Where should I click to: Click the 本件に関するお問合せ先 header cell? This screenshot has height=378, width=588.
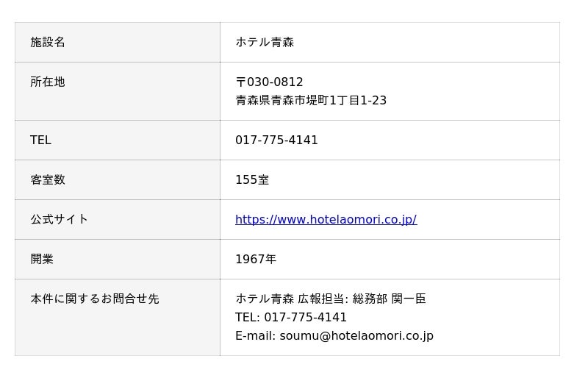(x=94, y=299)
